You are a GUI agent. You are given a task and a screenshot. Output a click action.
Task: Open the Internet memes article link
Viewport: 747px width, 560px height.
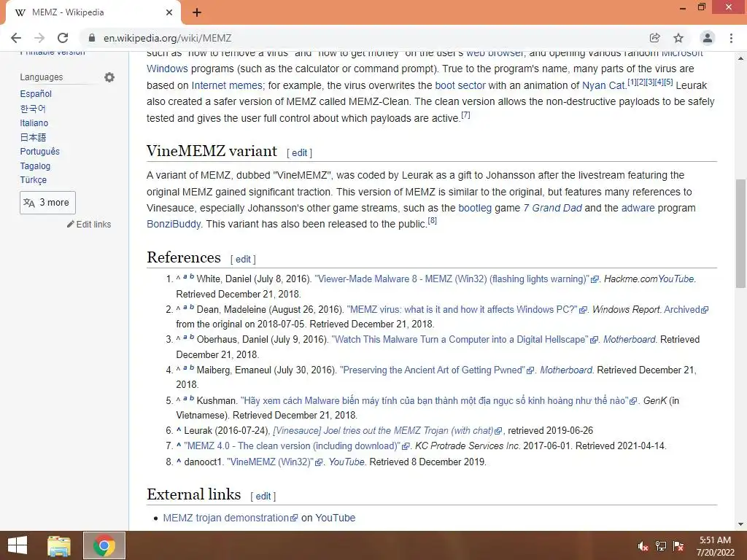pyautogui.click(x=227, y=85)
